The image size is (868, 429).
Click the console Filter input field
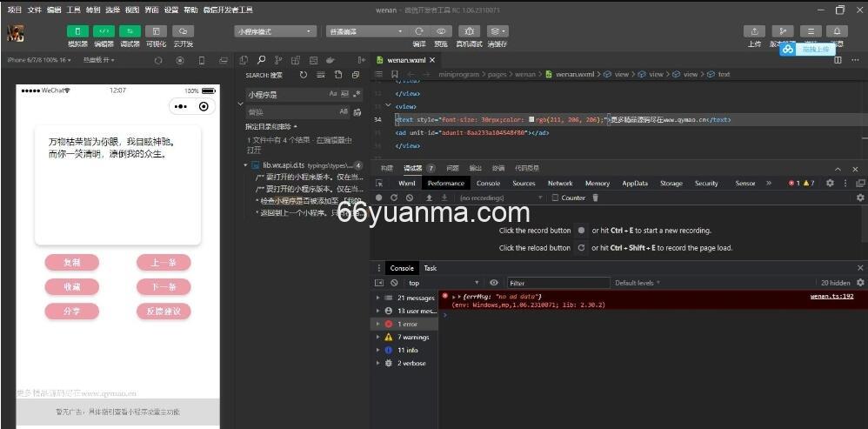[x=558, y=283]
